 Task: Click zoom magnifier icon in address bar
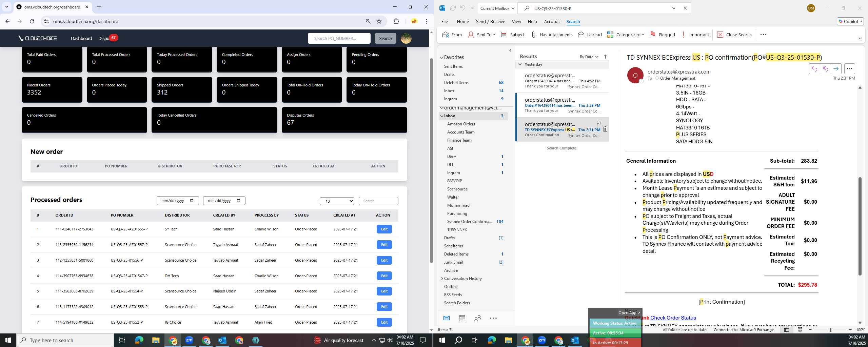coord(368,21)
